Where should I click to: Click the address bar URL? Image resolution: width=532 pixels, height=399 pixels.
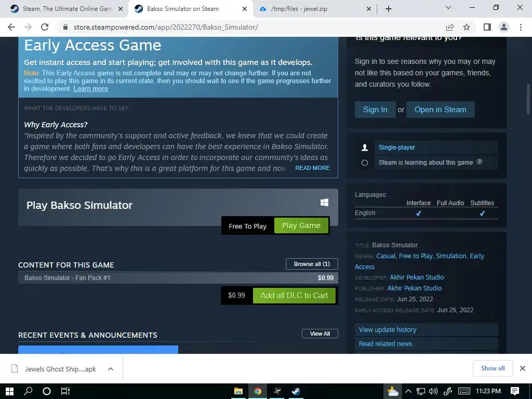coord(166,27)
